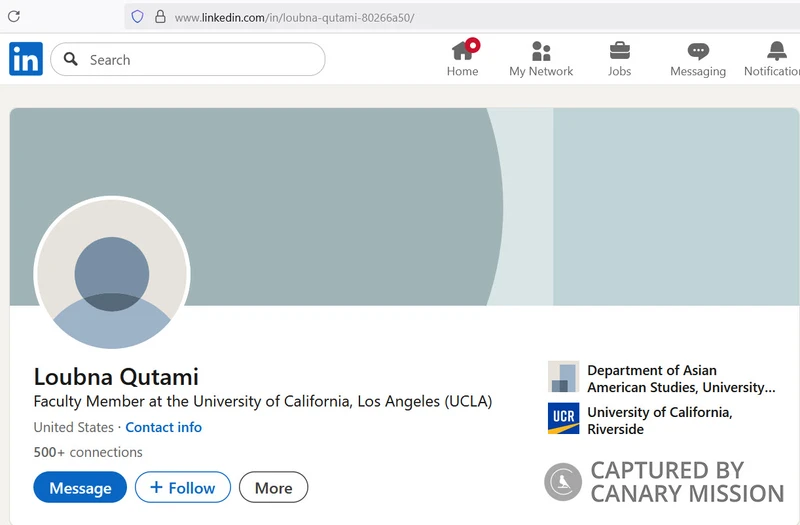This screenshot has width=800, height=525.
Task: Click the Loubna Qutami profile name
Action: (x=116, y=377)
